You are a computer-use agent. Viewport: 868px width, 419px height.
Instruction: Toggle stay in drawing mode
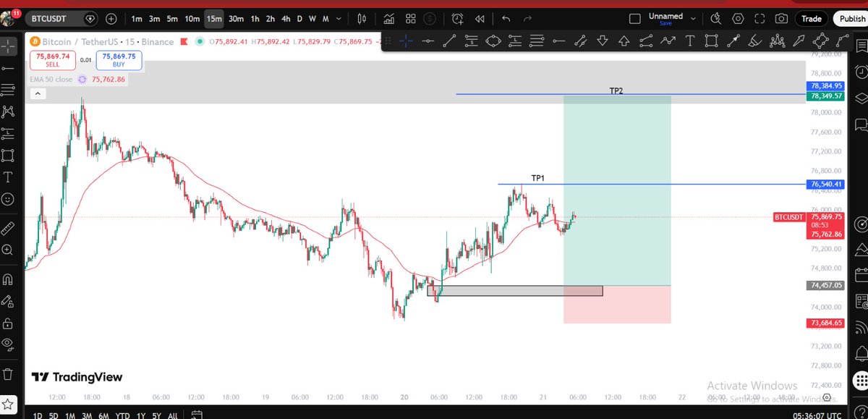pyautogui.click(x=8, y=300)
